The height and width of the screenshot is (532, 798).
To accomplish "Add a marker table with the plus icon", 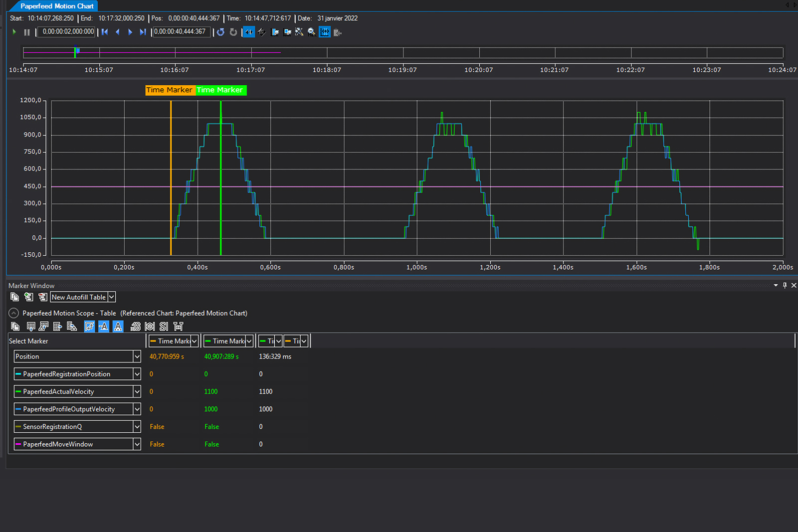I will (29, 297).
